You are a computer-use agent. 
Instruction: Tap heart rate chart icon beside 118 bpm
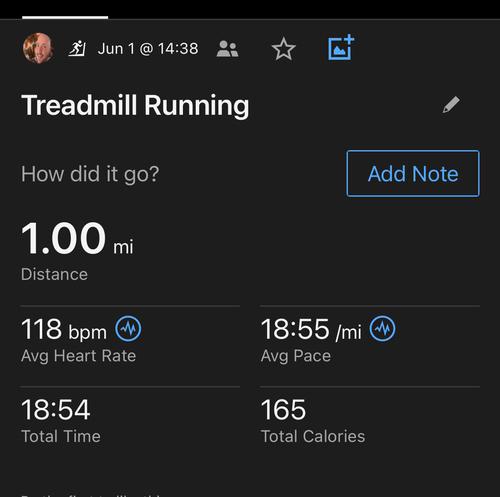[x=128, y=329]
